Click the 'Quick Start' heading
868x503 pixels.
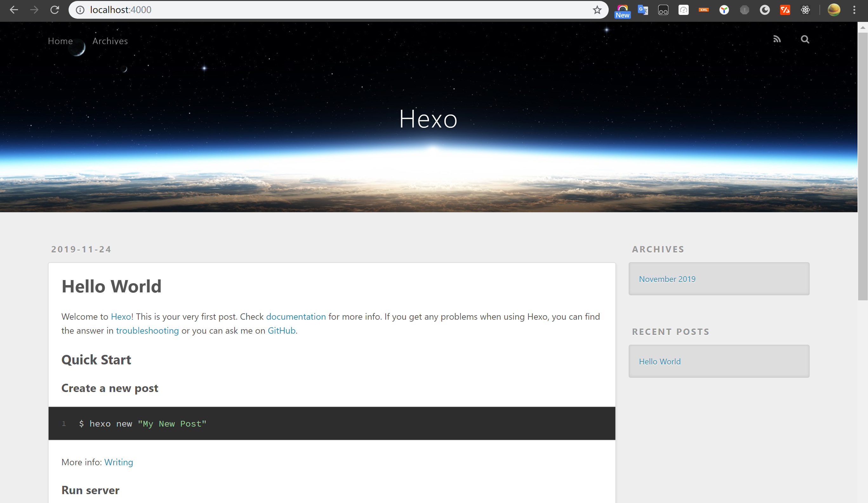tap(96, 360)
